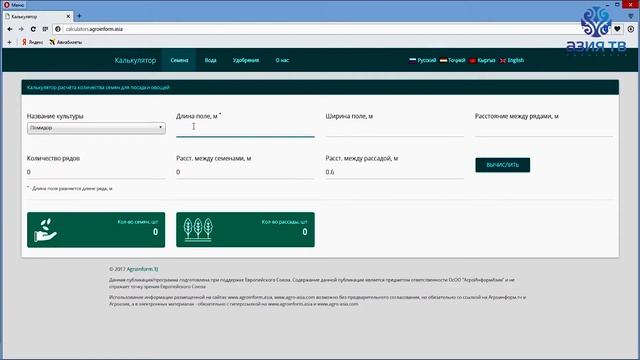Click Расст. между семенами input field
Screen dimensions: 640x360
tap(245, 172)
